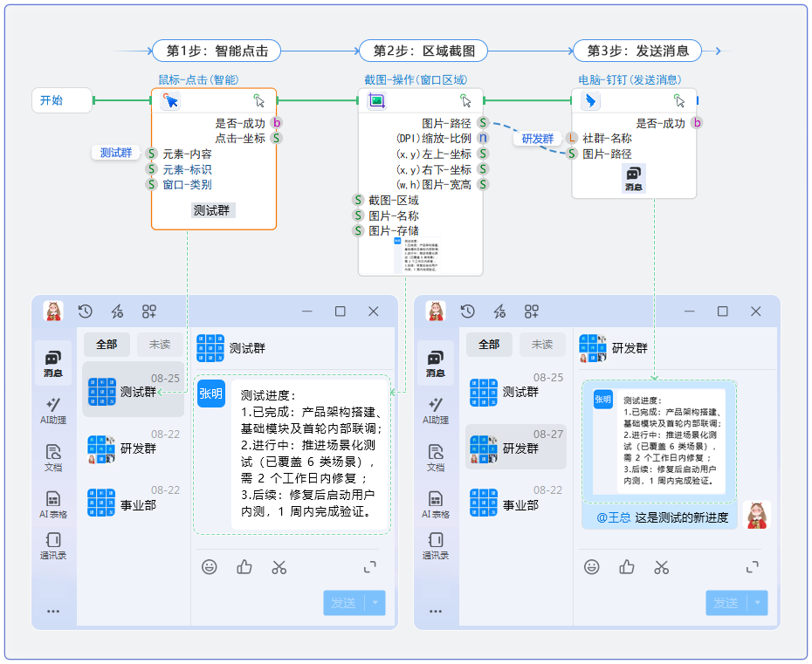Click the 第2步:区域截图 step label
This screenshot has width=812, height=664.
(423, 51)
